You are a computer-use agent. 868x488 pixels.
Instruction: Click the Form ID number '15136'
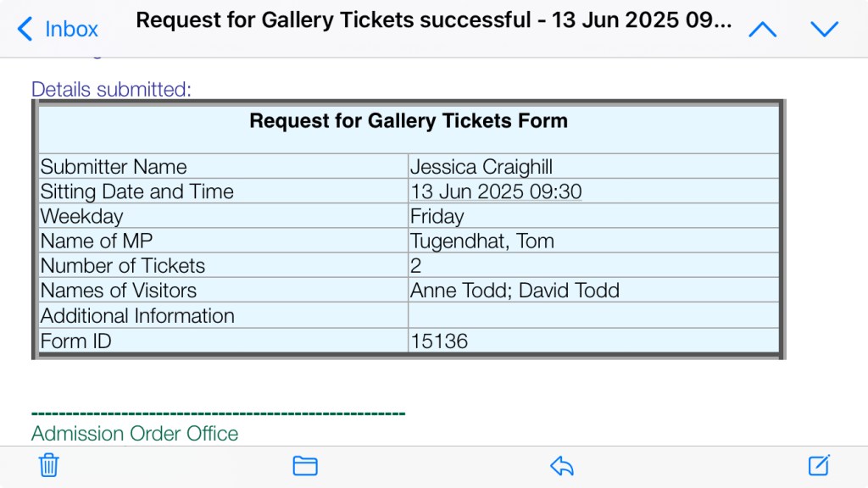pyautogui.click(x=439, y=341)
